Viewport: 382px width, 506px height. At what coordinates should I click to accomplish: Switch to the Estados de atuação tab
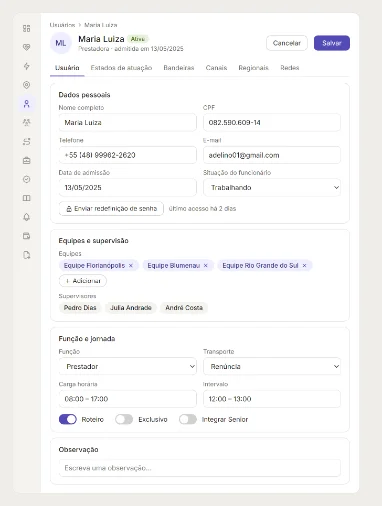(121, 68)
